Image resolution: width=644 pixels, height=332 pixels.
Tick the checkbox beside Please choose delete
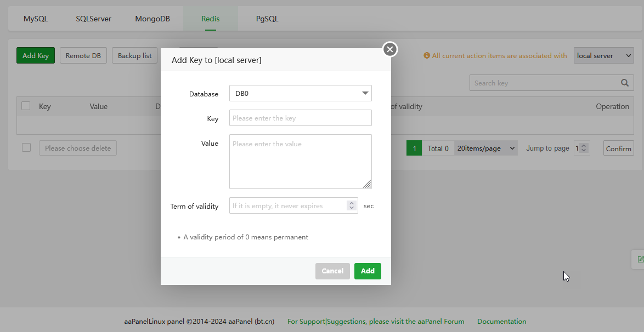tap(26, 147)
